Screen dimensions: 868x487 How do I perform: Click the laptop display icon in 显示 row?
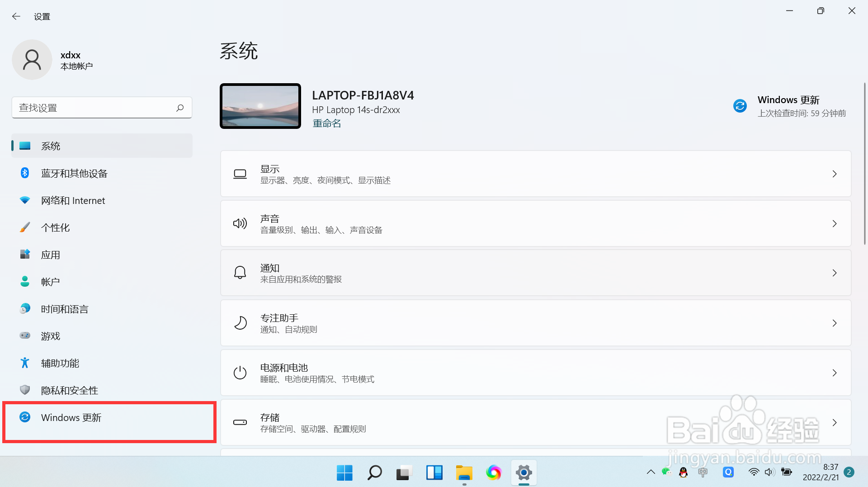(240, 174)
